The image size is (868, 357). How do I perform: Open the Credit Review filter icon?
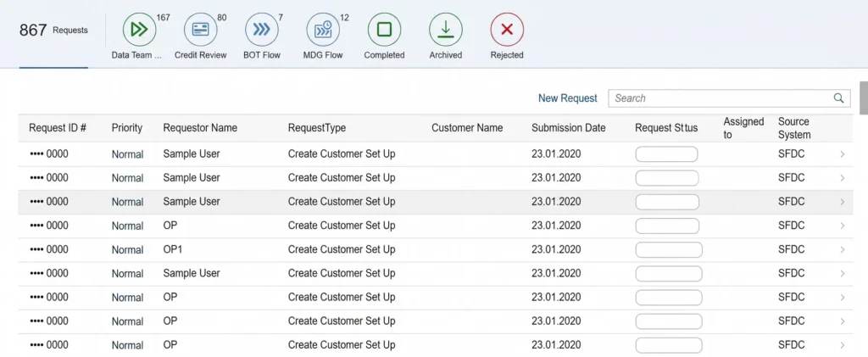(200, 30)
